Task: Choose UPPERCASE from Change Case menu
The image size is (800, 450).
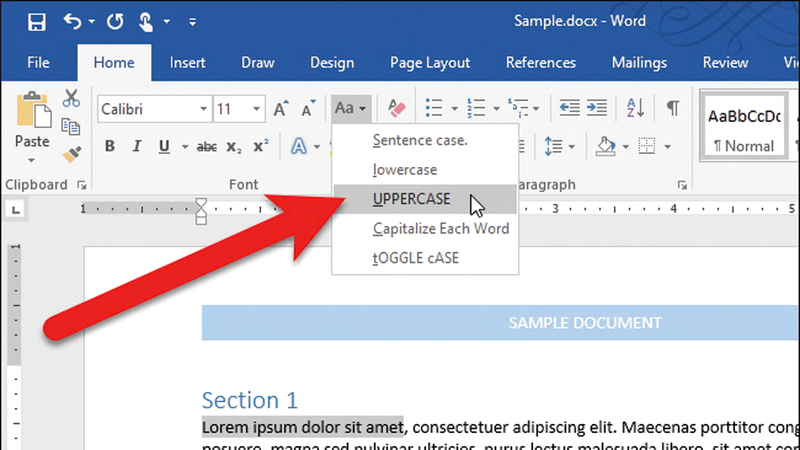Action: tap(412, 199)
